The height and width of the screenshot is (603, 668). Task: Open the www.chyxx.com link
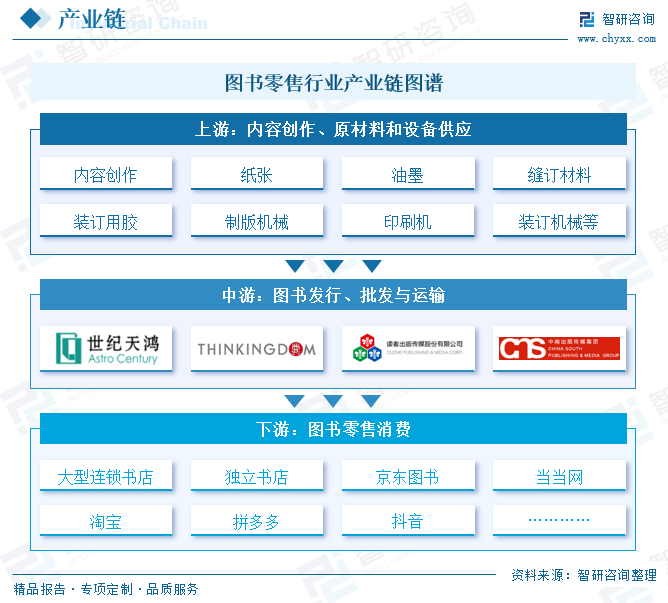(616, 39)
